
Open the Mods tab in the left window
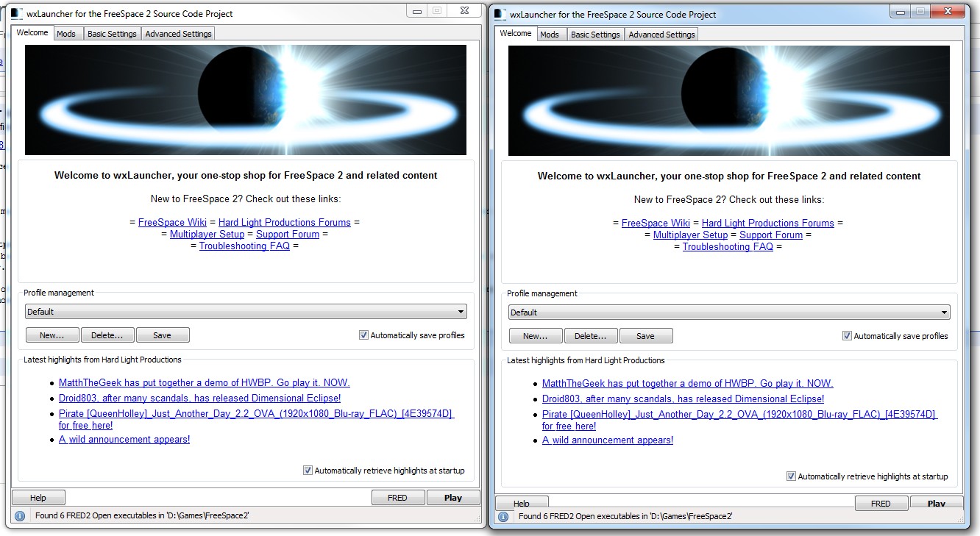tap(66, 34)
